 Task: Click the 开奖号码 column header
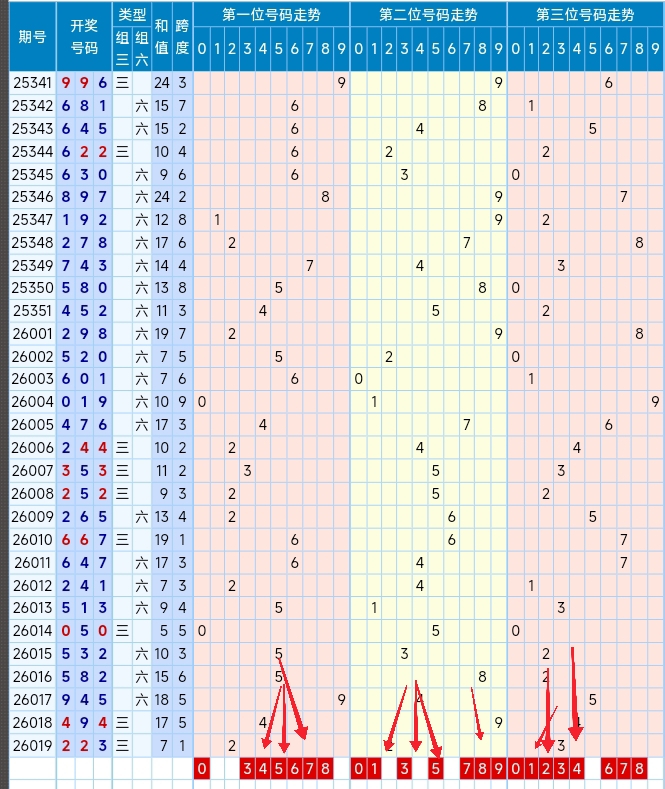[84, 37]
